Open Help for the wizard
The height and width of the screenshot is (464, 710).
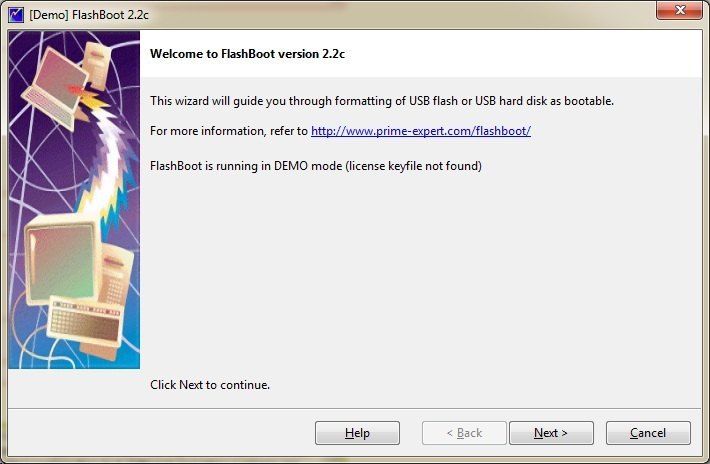[x=357, y=433]
